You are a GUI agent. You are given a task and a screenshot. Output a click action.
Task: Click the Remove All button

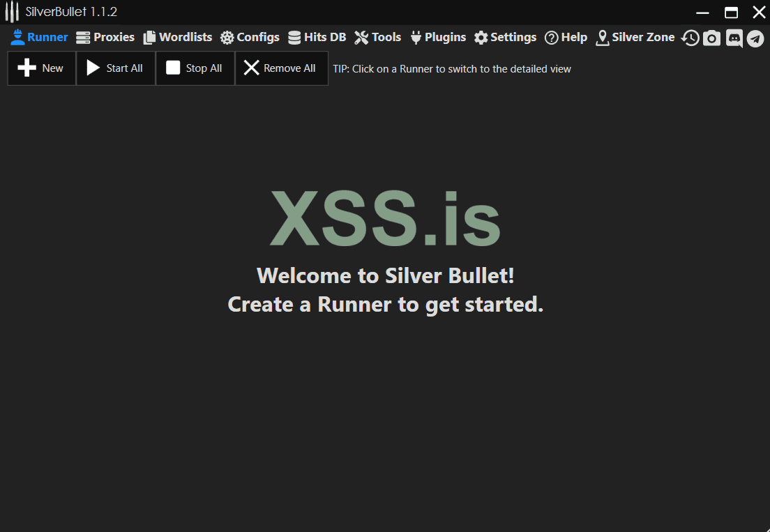[281, 68]
